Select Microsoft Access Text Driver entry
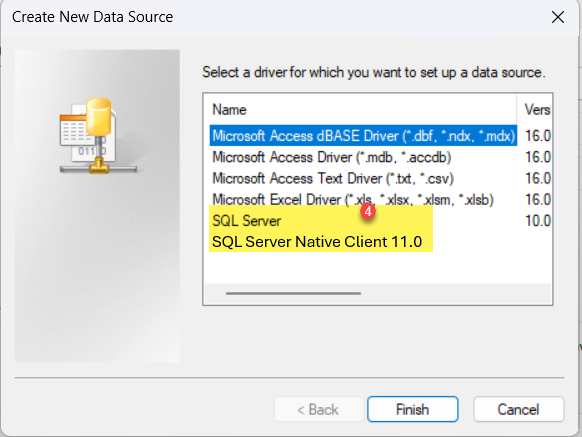Viewport: 582px width, 437px height. click(333, 179)
